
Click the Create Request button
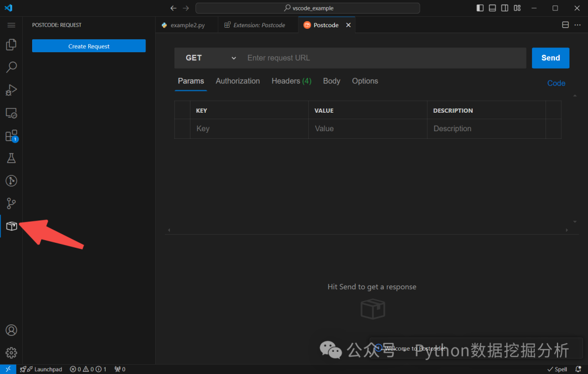point(89,46)
